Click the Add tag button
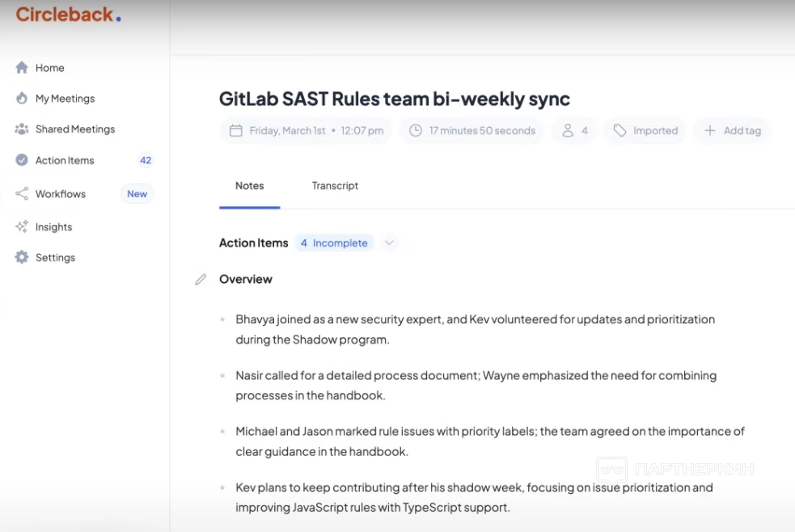The image size is (795, 532). [732, 131]
